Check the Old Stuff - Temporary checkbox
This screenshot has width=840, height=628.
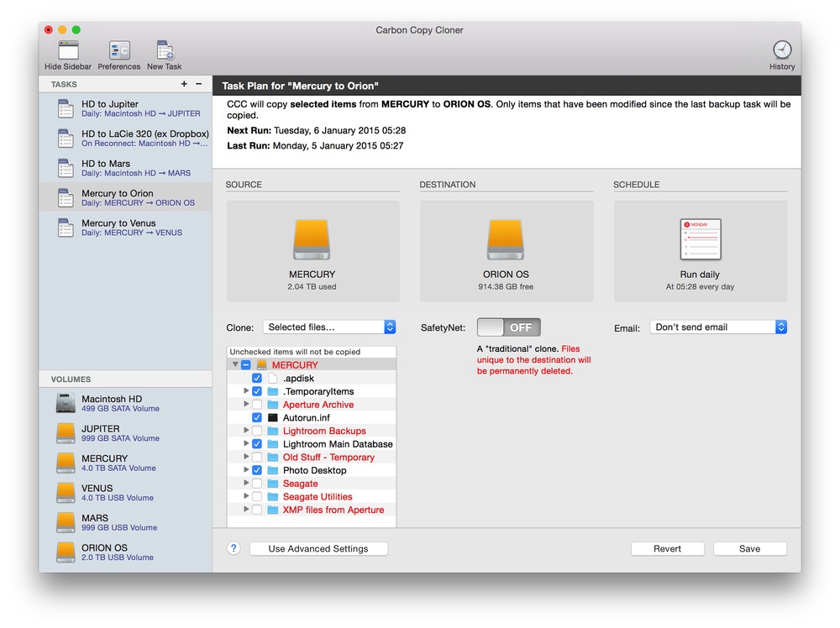[x=257, y=458]
